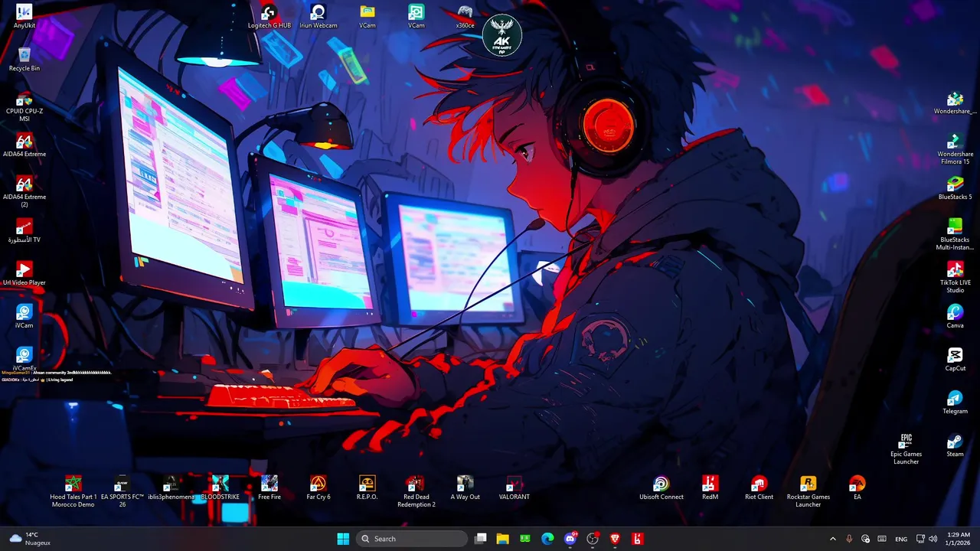Open the AnyUkit desktop icon
Viewport: 980px width, 551px height.
[x=24, y=16]
